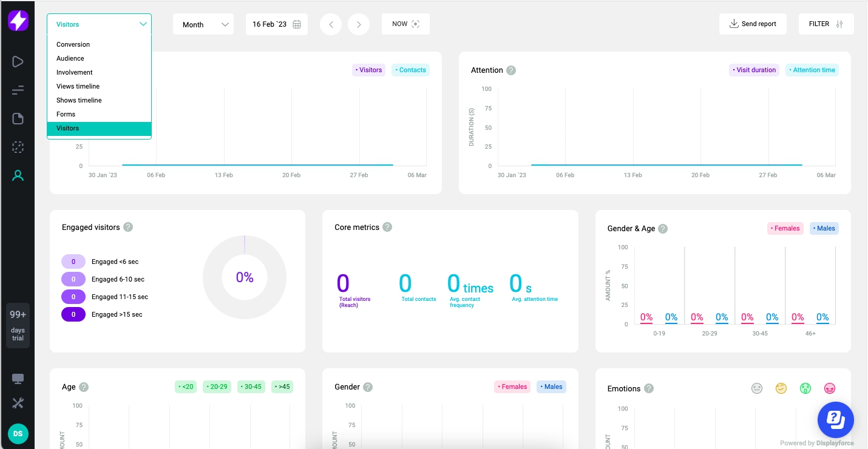Click the document page icon in the sidebar
The image size is (868, 449).
[18, 118]
